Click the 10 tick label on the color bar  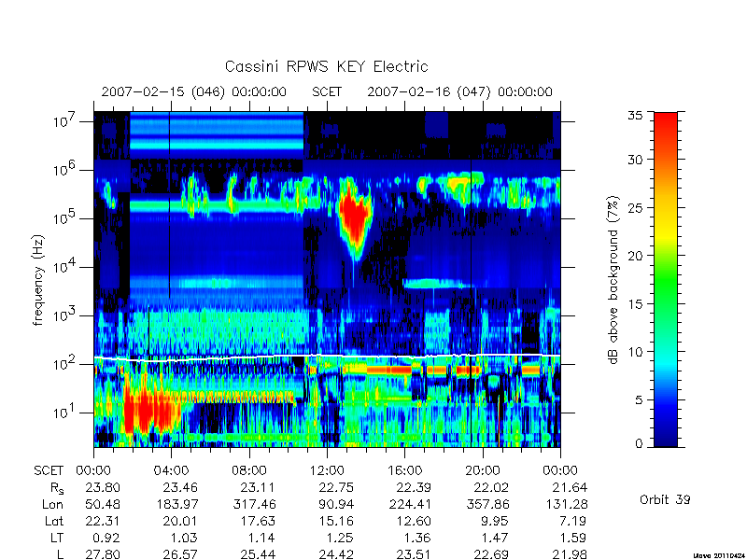pyautogui.click(x=635, y=352)
